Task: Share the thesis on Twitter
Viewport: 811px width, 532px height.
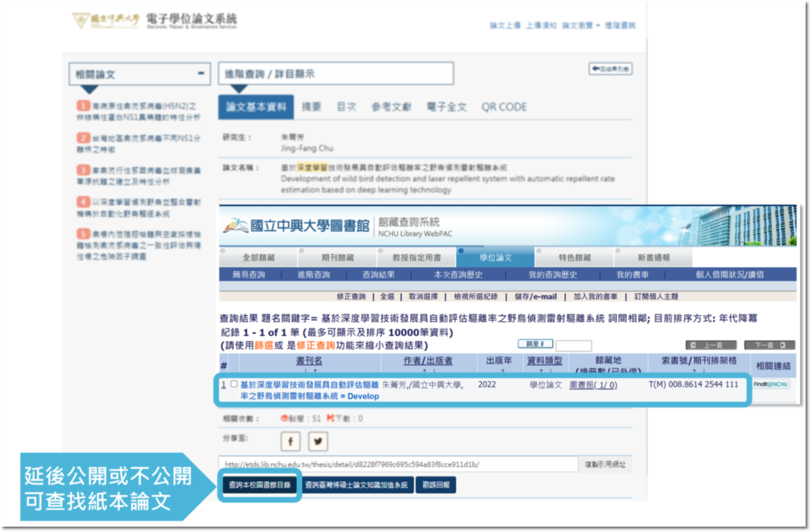Action: (318, 441)
